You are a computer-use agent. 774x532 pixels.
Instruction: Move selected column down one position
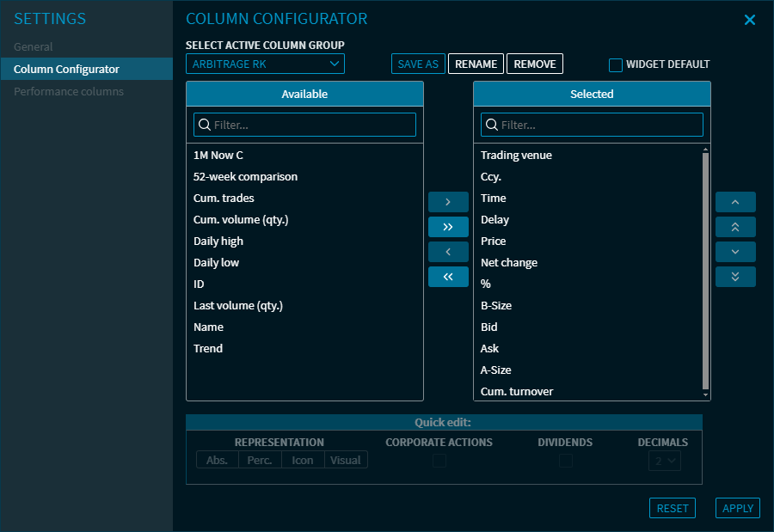point(735,252)
